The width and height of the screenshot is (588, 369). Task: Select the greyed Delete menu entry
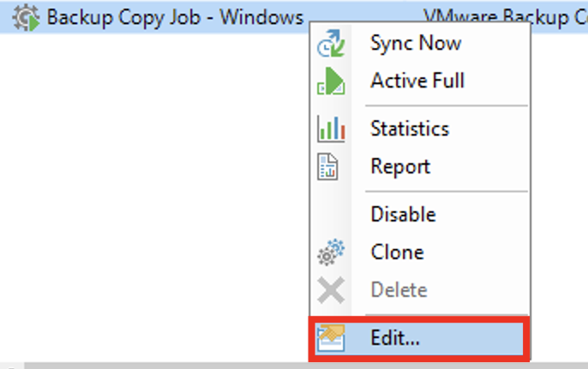(x=399, y=290)
